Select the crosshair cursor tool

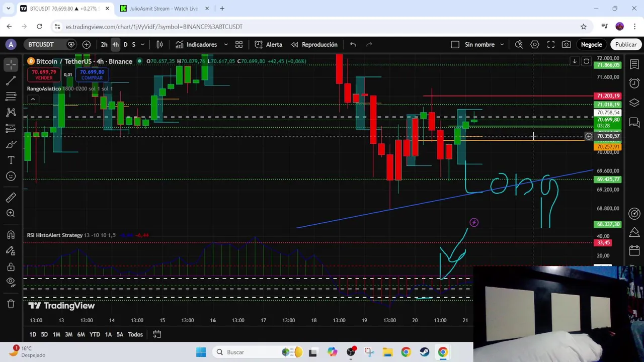[11, 65]
